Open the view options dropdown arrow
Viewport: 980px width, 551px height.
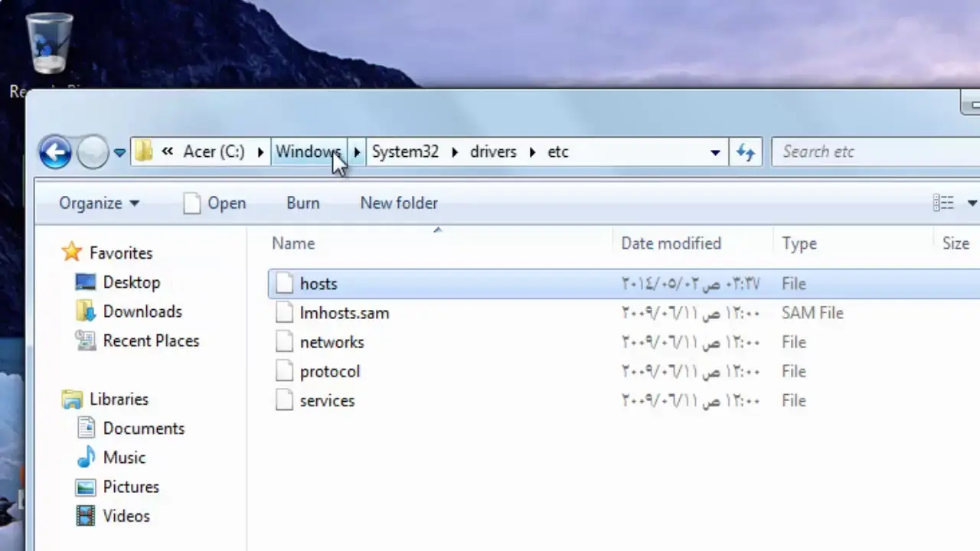coord(972,204)
